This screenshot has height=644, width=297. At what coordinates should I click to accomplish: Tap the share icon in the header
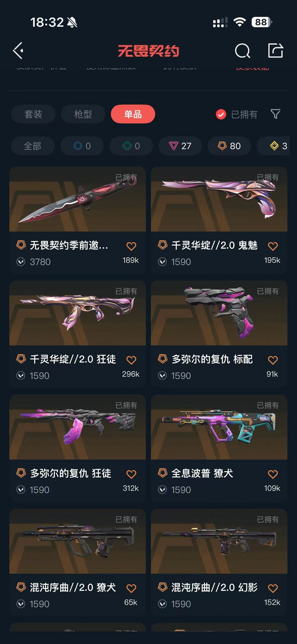(275, 50)
